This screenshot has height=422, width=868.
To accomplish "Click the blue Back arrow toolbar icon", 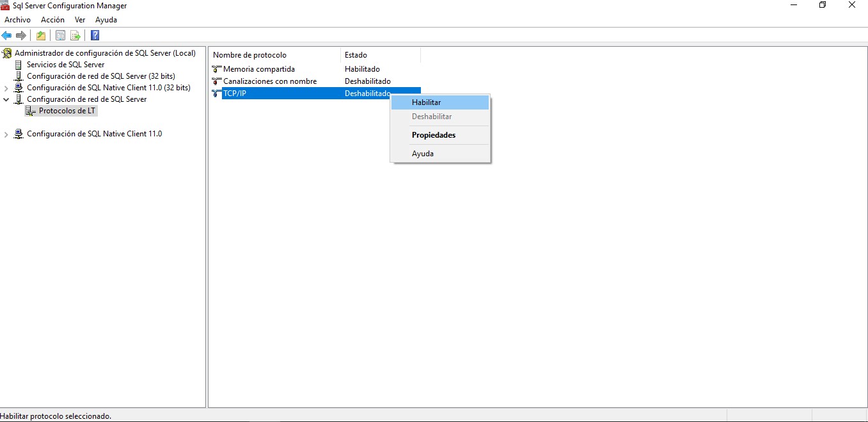I will (x=6, y=35).
